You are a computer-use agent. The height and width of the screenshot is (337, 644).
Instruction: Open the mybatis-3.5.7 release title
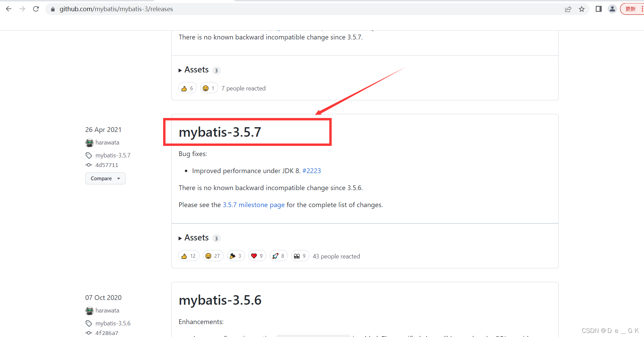[220, 132]
